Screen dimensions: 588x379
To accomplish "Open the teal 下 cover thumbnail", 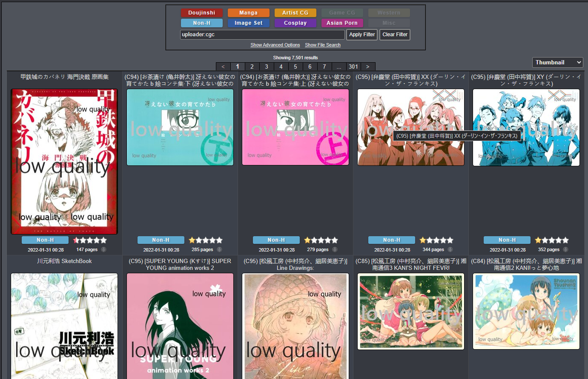I will pyautogui.click(x=180, y=127).
